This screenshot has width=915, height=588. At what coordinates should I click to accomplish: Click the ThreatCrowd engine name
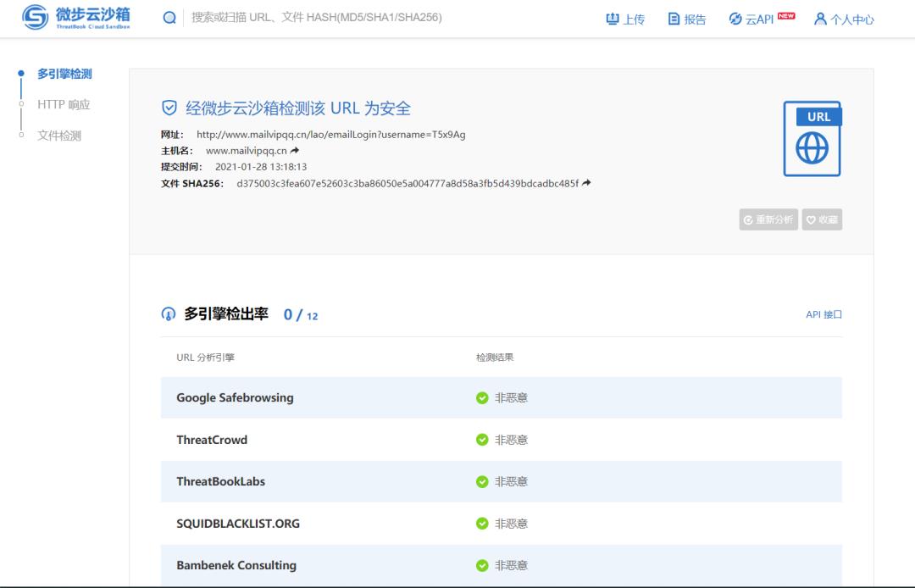[x=212, y=440]
